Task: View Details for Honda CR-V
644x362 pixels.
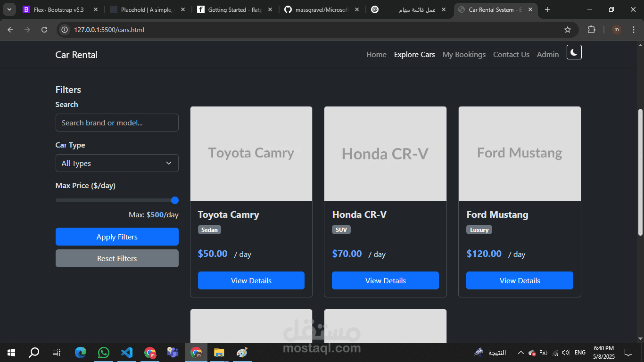Action: tap(385, 280)
